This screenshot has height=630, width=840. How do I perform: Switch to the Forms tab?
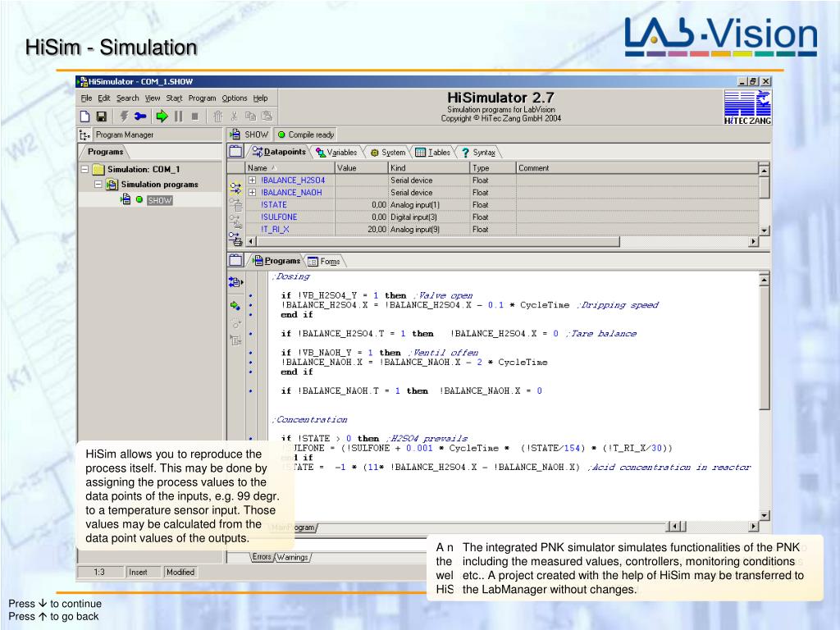325,262
